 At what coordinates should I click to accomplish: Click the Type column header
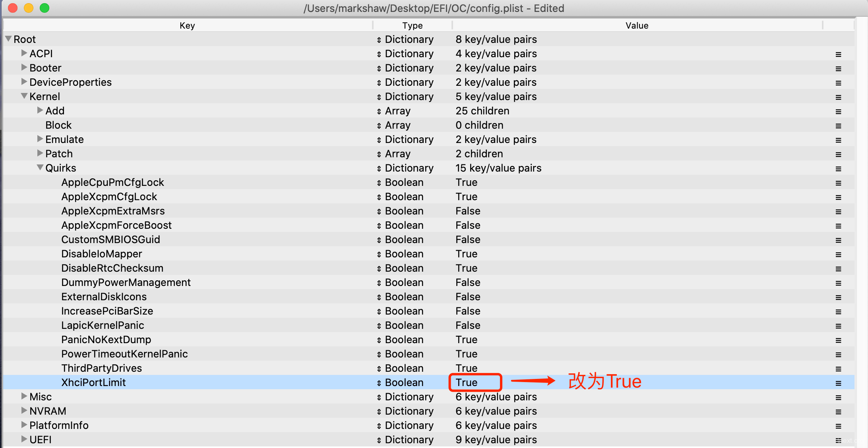tap(412, 25)
